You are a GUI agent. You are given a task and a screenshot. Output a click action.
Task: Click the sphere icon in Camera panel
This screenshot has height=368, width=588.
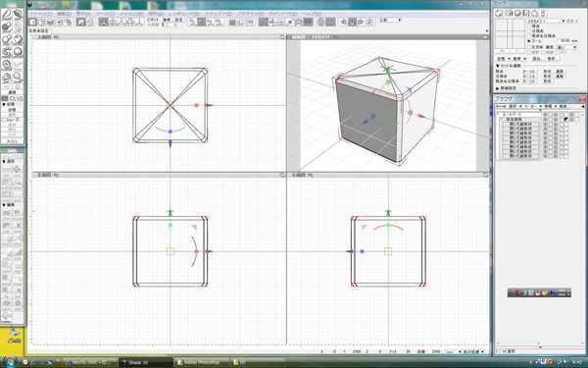point(517,13)
